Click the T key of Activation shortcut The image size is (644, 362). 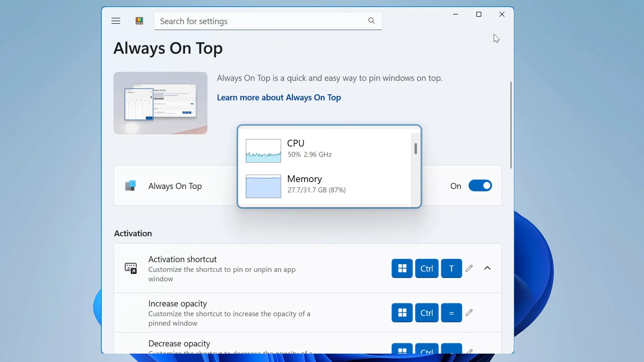451,268
